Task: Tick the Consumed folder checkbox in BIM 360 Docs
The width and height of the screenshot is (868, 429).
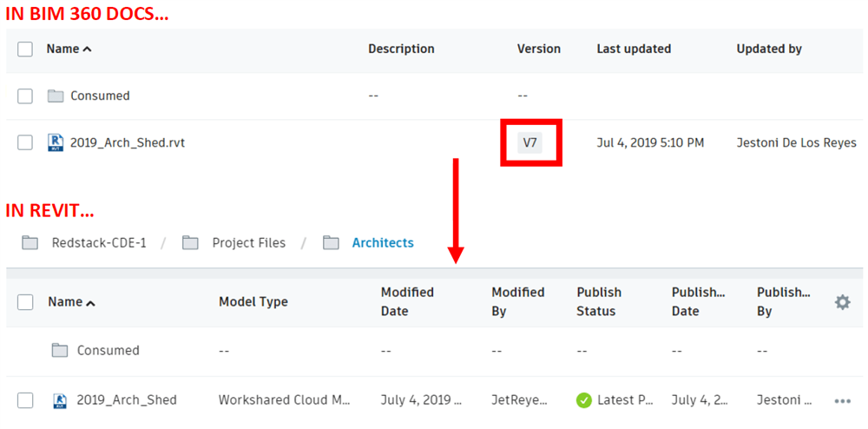Action: click(x=25, y=96)
